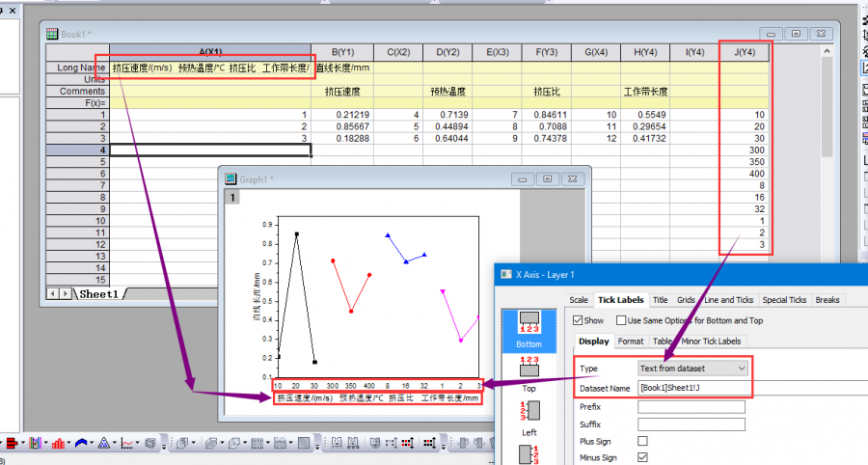
Task: Expand arrow beside blue area plot icon
Action: pyautogui.click(x=92, y=443)
